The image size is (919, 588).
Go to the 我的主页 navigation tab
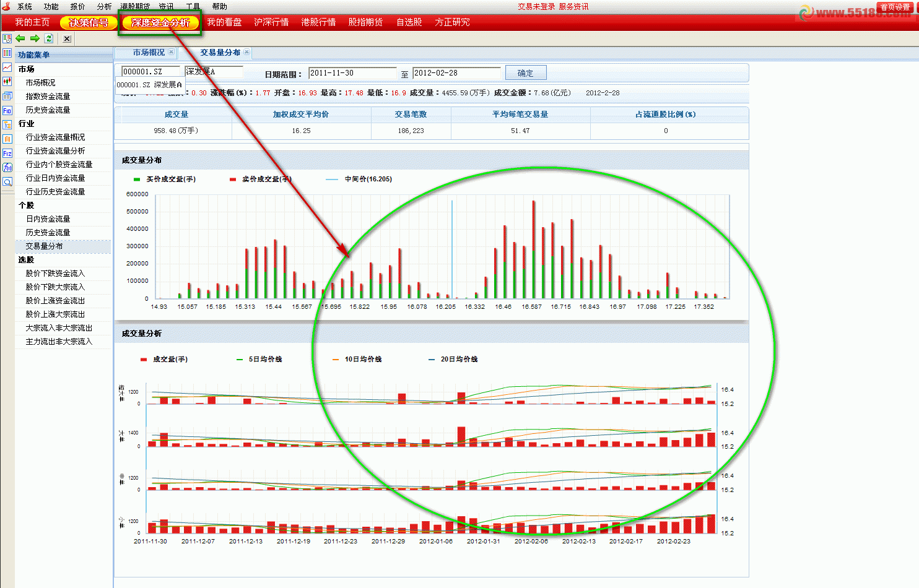click(x=32, y=22)
